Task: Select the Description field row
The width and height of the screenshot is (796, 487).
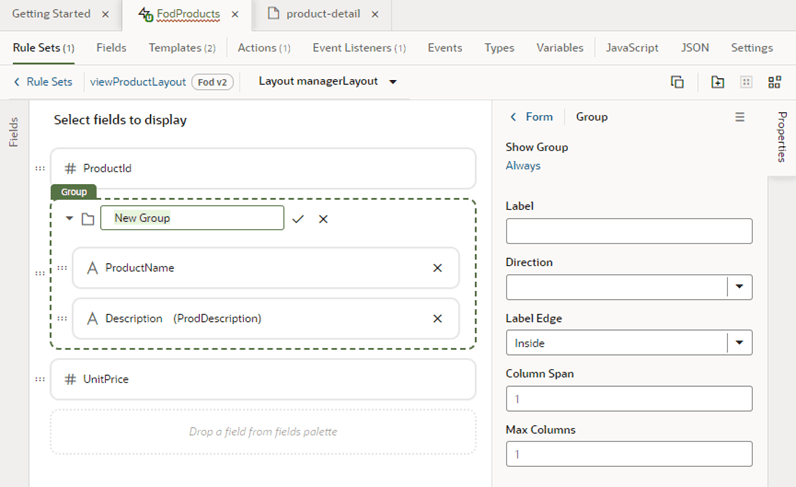Action: pos(266,318)
